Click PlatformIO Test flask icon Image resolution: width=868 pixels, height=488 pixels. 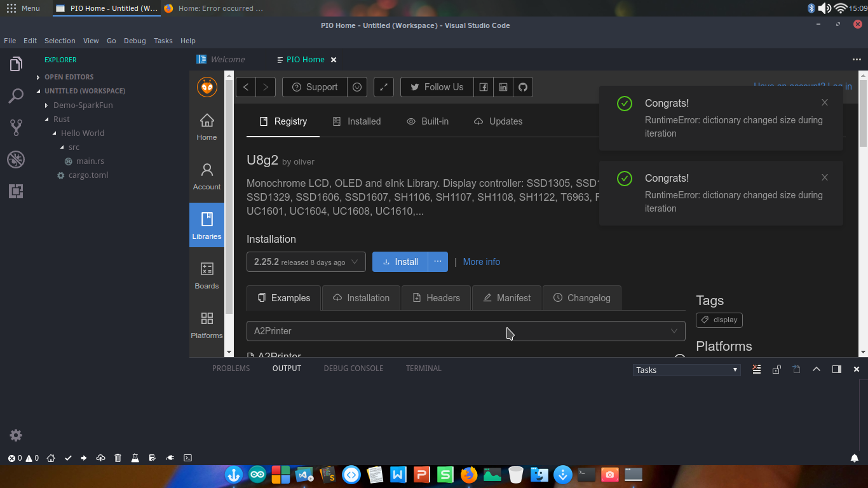coord(135,457)
